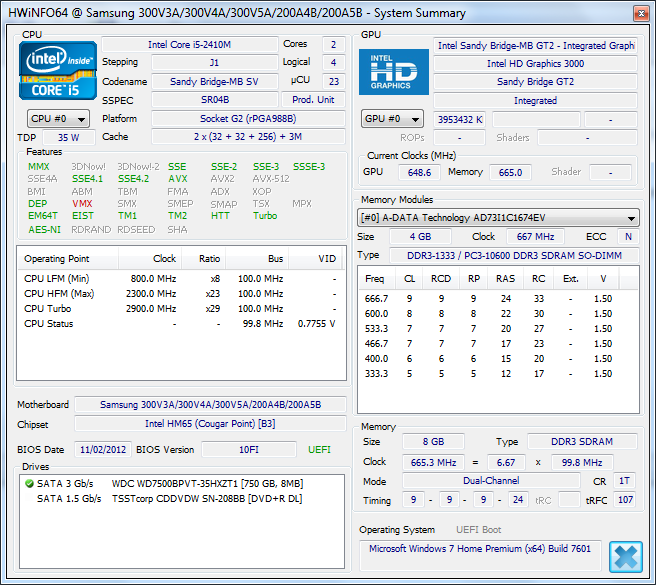Click the green UEFI label
Image resolution: width=657 pixels, height=585 pixels.
click(x=319, y=450)
